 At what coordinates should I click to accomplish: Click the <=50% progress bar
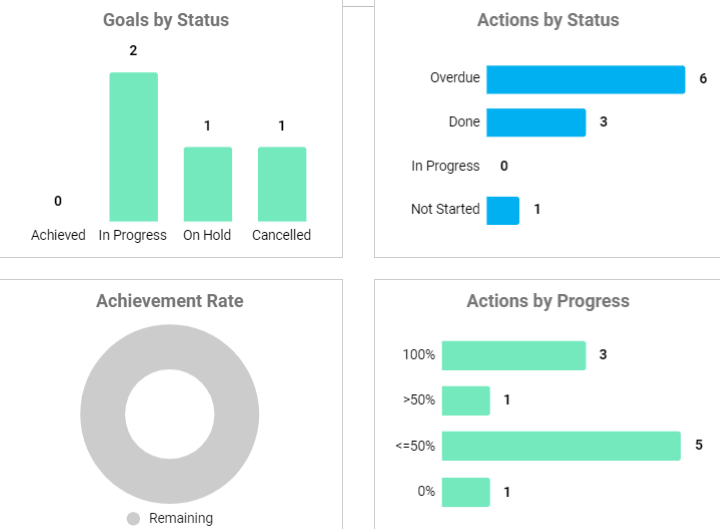coord(561,446)
